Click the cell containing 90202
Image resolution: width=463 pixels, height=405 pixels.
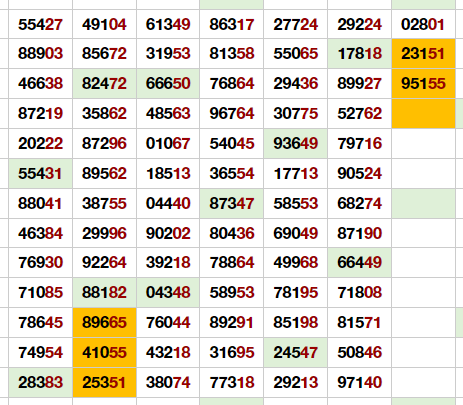pyautogui.click(x=168, y=233)
